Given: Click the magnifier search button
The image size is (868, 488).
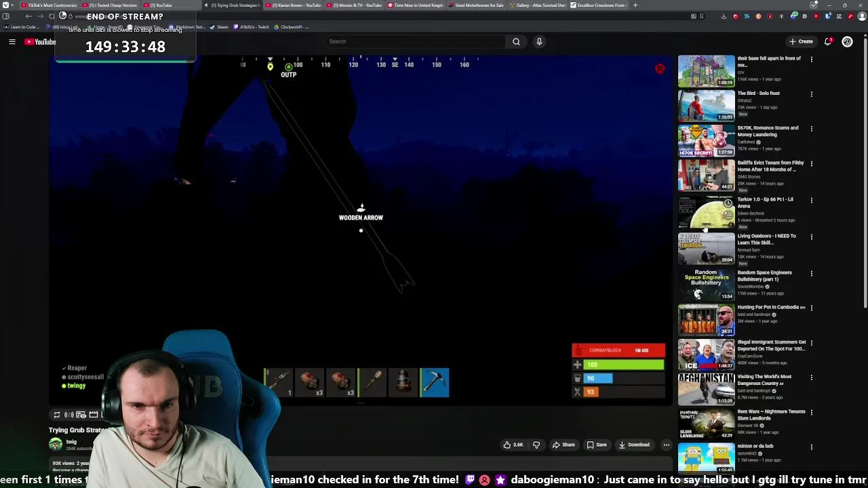Looking at the screenshot, I should 516,41.
